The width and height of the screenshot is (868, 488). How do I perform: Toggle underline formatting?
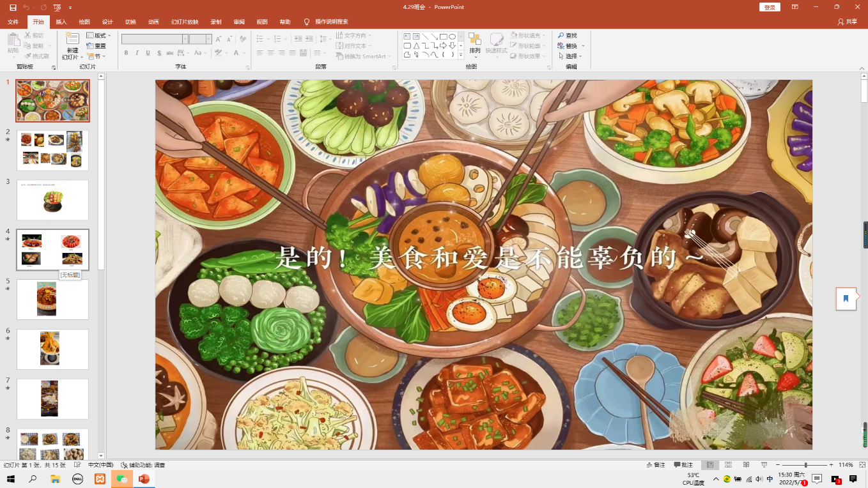coord(148,53)
